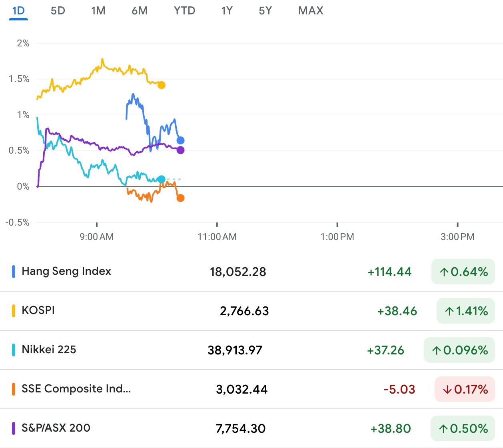
Task: Click the 0% y-axis label
Action: (23, 186)
